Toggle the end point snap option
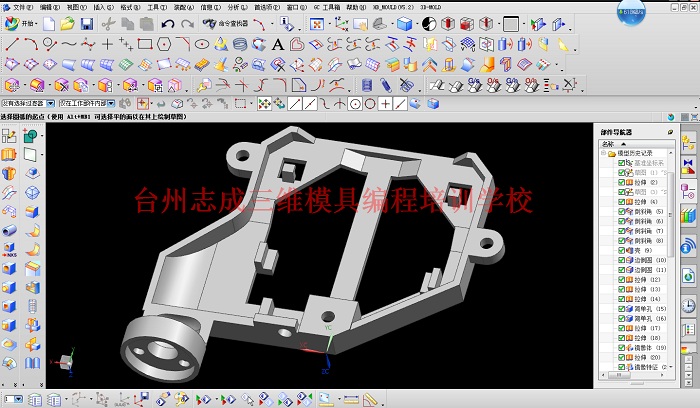Image resolution: width=700 pixels, height=408 pixels. pyautogui.click(x=295, y=104)
